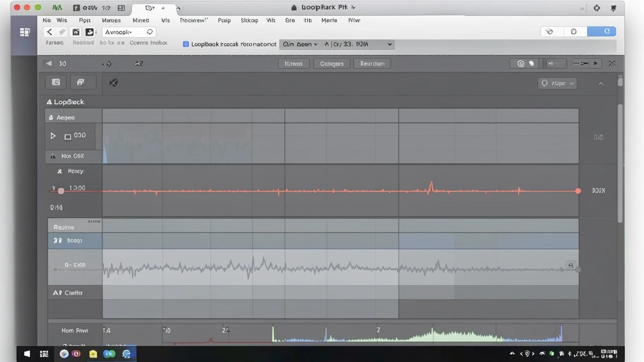The width and height of the screenshot is (644, 362).
Task: Open the Windows Start button
Action: pyautogui.click(x=27, y=354)
